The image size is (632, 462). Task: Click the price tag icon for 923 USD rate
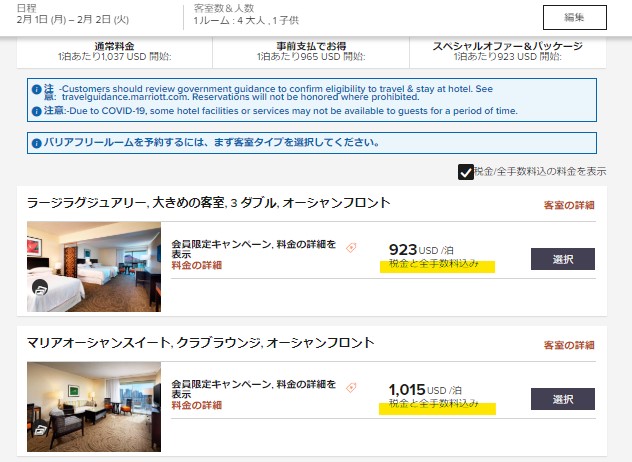click(351, 248)
